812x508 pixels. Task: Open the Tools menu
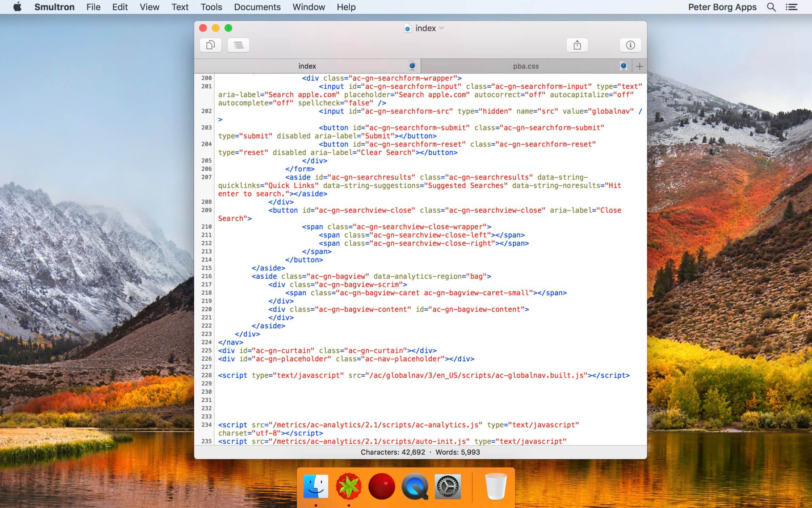[211, 7]
